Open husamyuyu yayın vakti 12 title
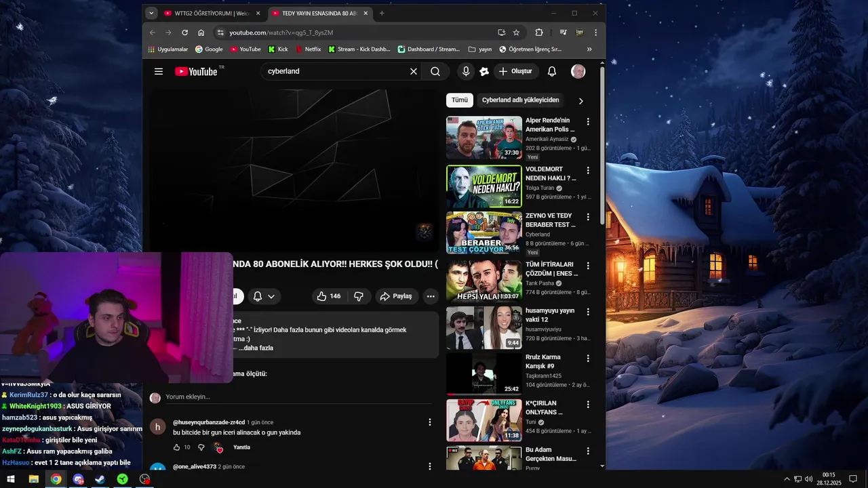Viewport: 868px width, 488px height. 550,315
